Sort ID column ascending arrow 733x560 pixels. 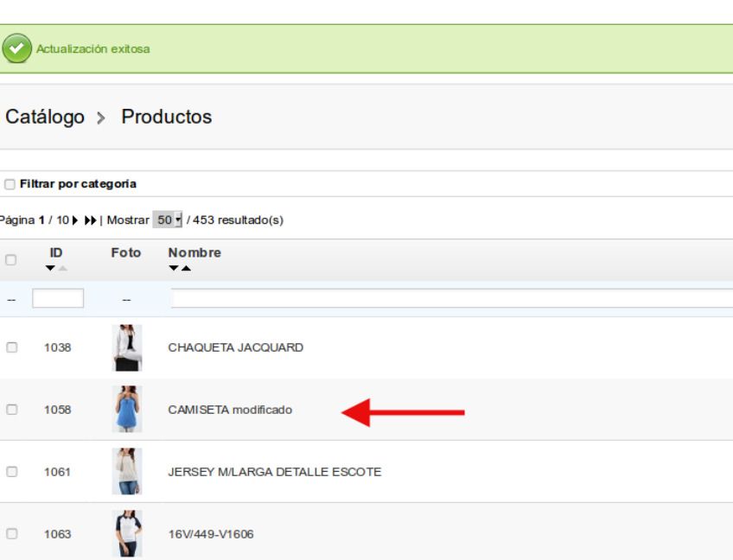pyautogui.click(x=62, y=268)
